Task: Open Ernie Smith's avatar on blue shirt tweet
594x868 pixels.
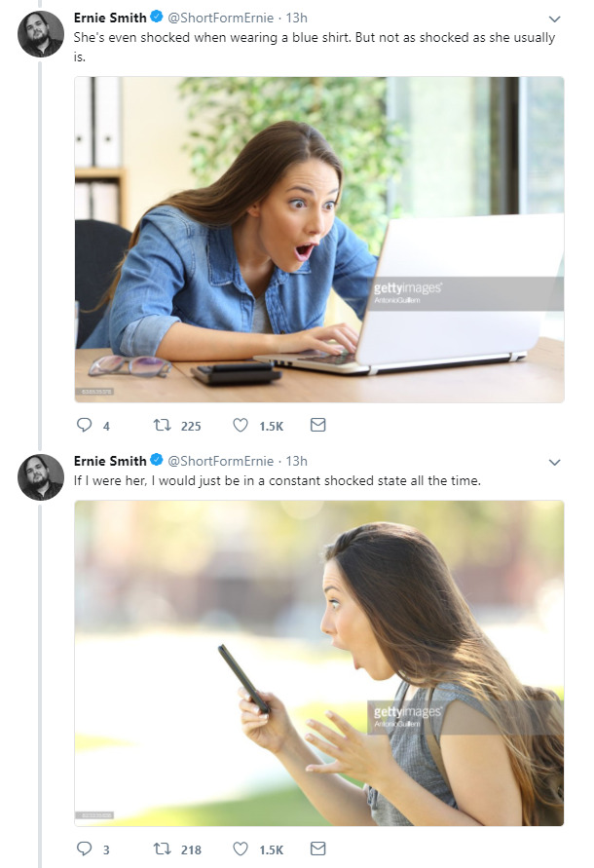Action: 42,35
